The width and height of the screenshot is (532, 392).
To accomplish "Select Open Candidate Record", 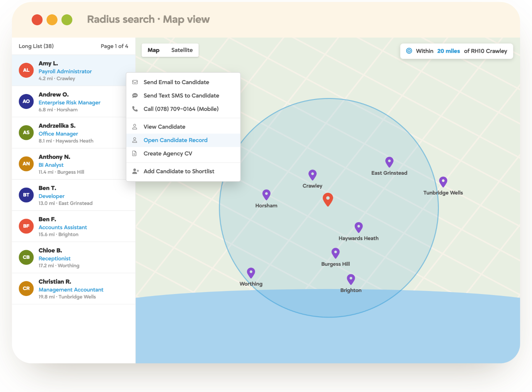I will tap(183, 140).
